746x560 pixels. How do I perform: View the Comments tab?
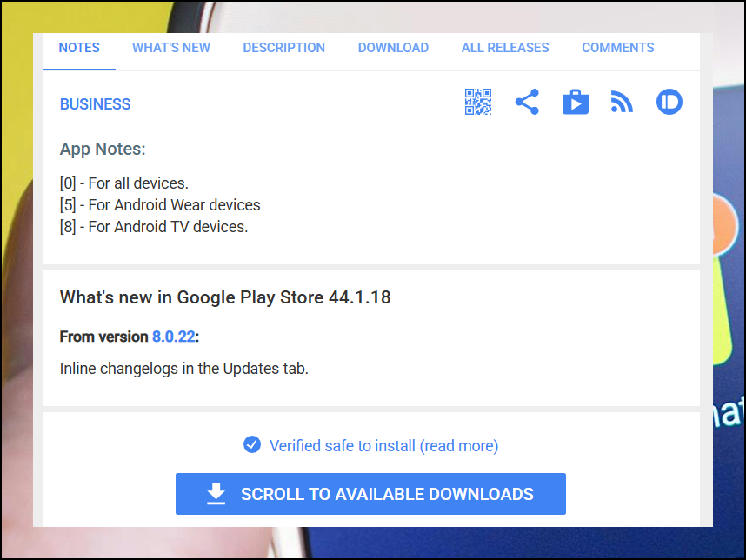coord(617,48)
